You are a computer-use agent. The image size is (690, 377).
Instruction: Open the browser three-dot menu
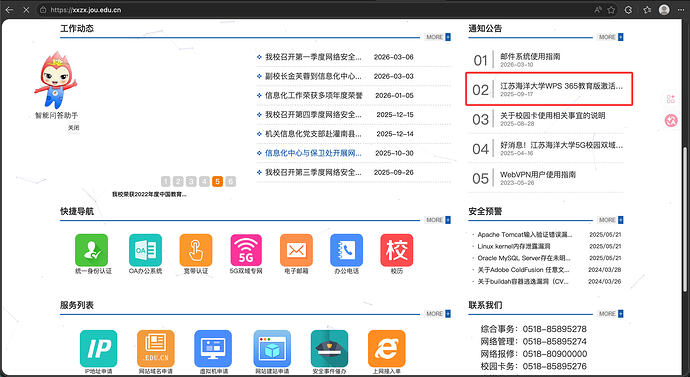pos(680,10)
